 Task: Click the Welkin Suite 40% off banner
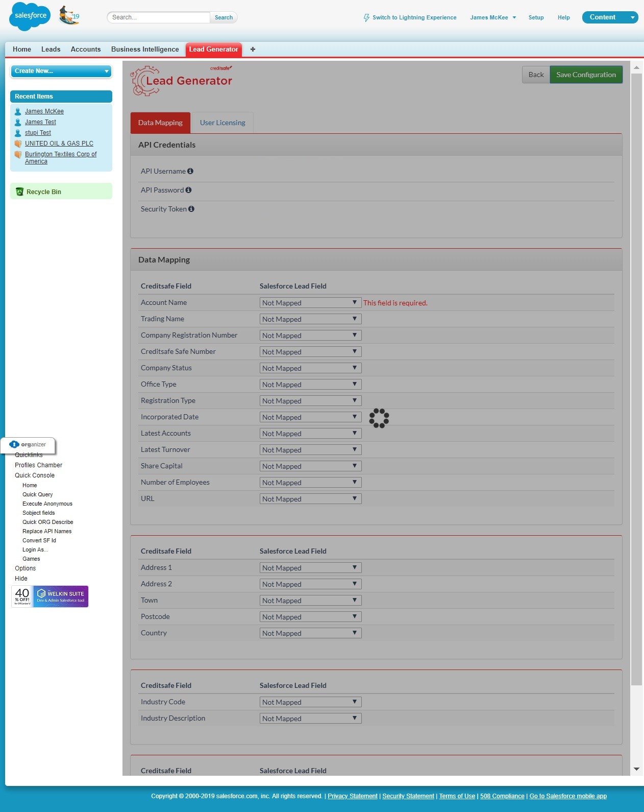50,596
